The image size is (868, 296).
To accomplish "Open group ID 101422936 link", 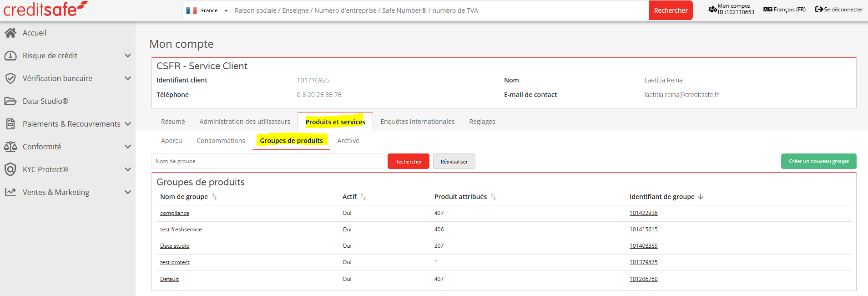I will (643, 213).
